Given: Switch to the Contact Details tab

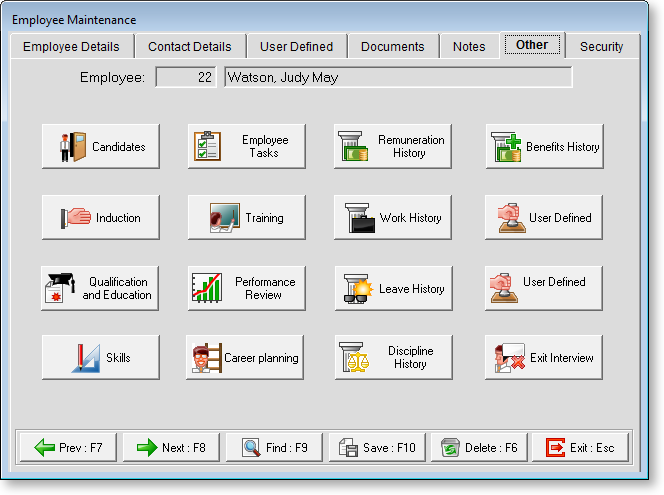Looking at the screenshot, I should (x=189, y=47).
